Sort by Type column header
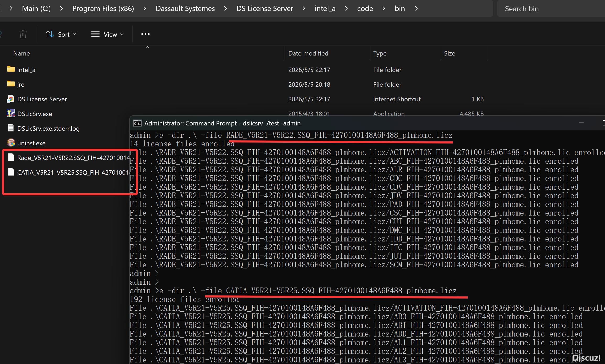Image resolution: width=605 pixels, height=364 pixels. click(x=380, y=53)
